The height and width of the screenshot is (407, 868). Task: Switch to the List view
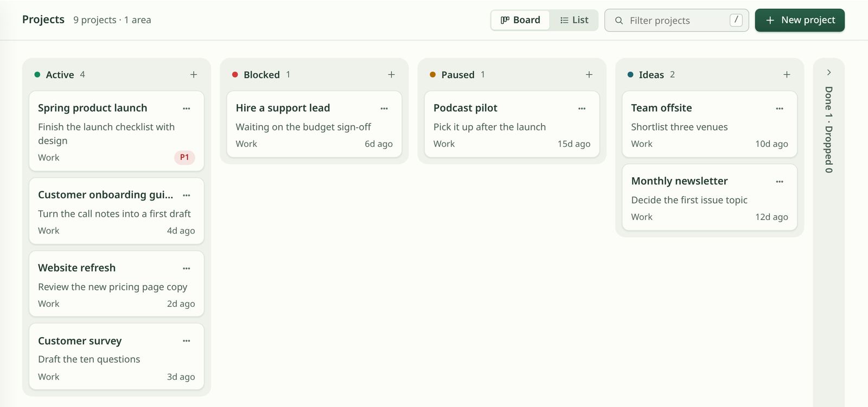[574, 20]
